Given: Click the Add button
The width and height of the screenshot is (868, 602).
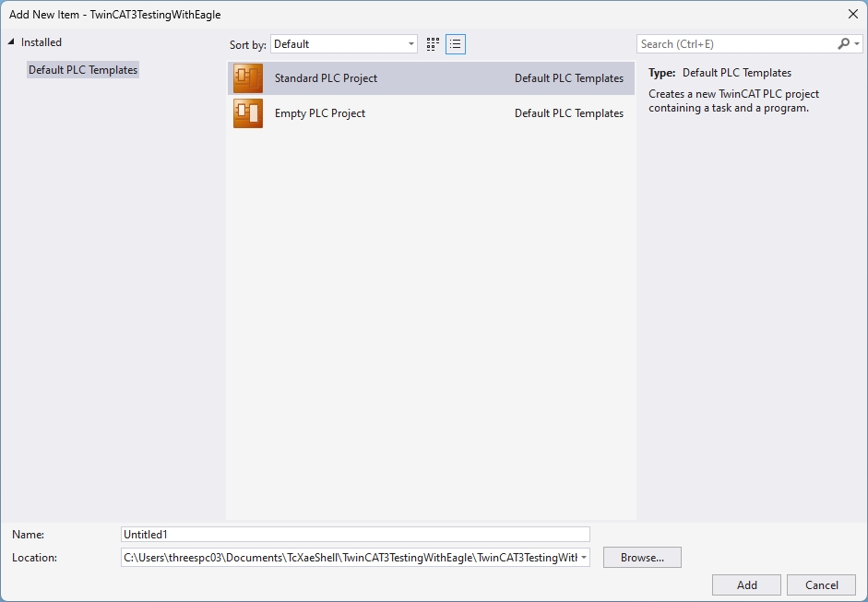Looking at the screenshot, I should click(746, 584).
